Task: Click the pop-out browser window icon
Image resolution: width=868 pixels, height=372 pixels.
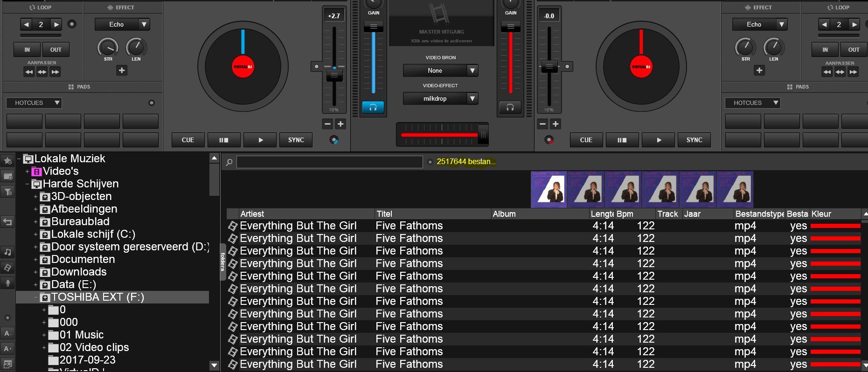Action: pos(7,364)
